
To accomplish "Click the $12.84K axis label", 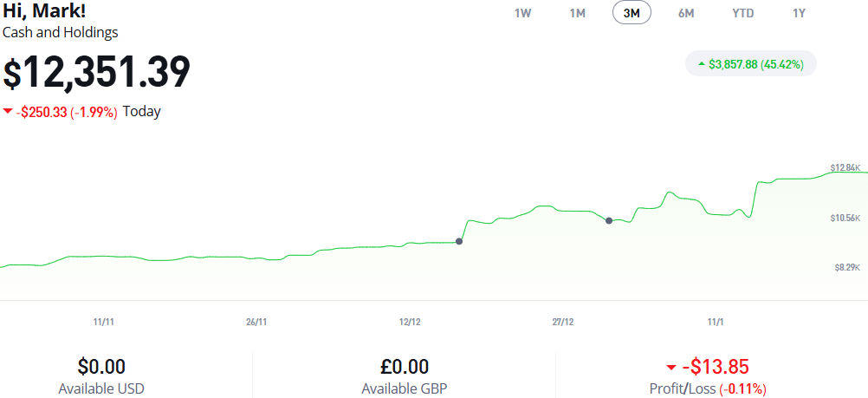I will pos(845,167).
